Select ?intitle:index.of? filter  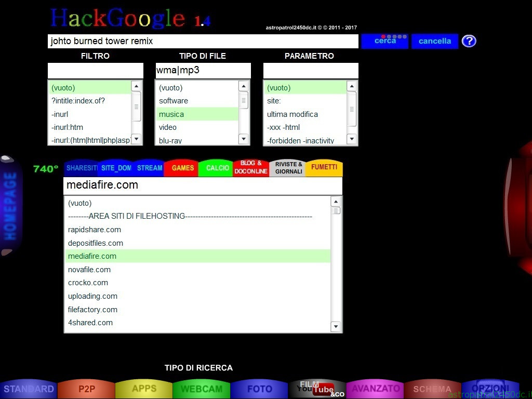point(90,101)
